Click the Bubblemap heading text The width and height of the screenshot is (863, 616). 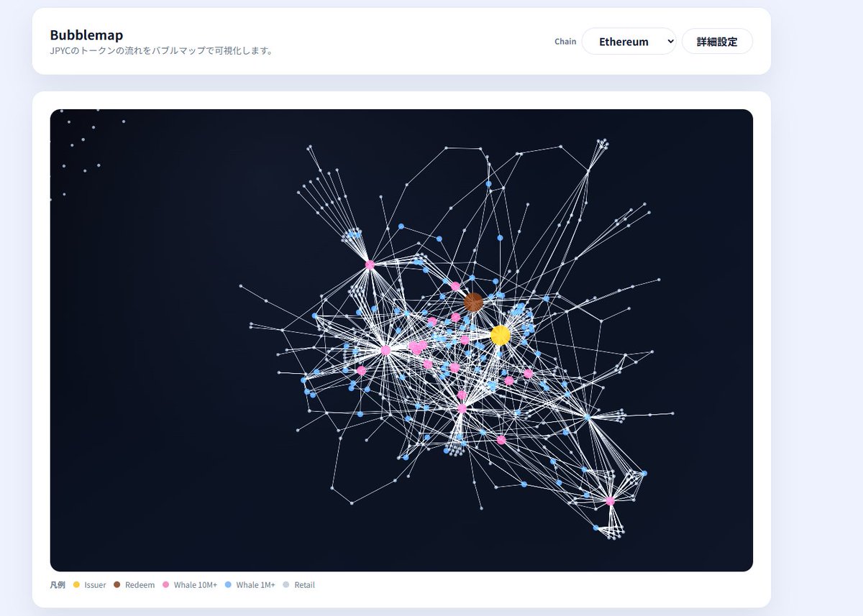(86, 35)
